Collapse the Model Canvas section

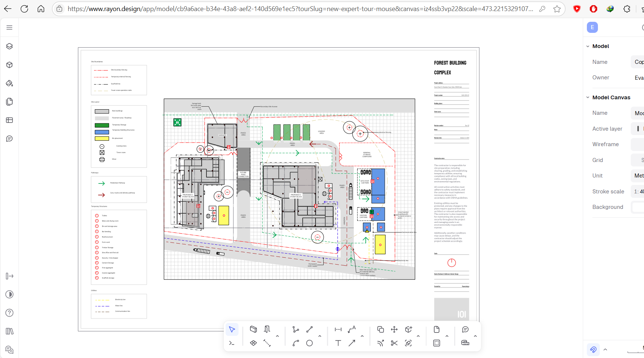(x=588, y=97)
